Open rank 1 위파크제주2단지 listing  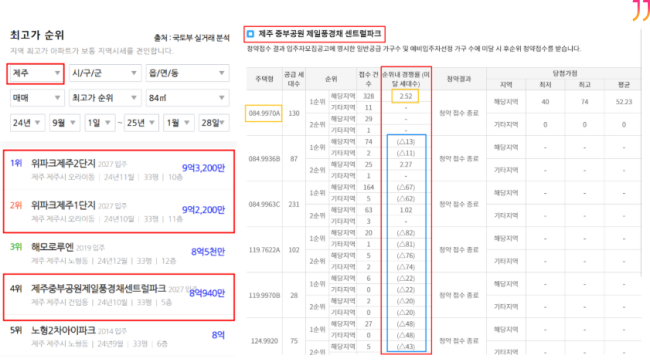click(119, 170)
